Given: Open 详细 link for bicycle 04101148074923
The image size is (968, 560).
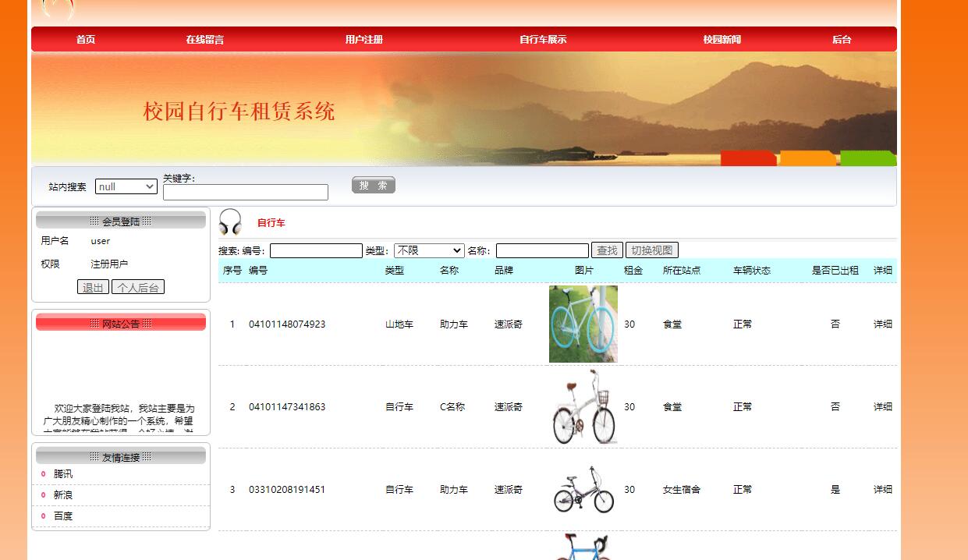Looking at the screenshot, I should point(881,324).
